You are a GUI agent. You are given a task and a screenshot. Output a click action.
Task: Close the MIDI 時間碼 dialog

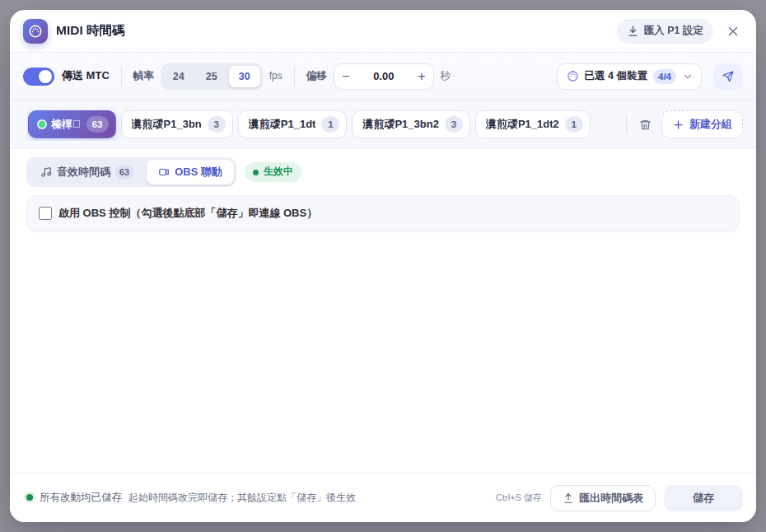coord(732,31)
